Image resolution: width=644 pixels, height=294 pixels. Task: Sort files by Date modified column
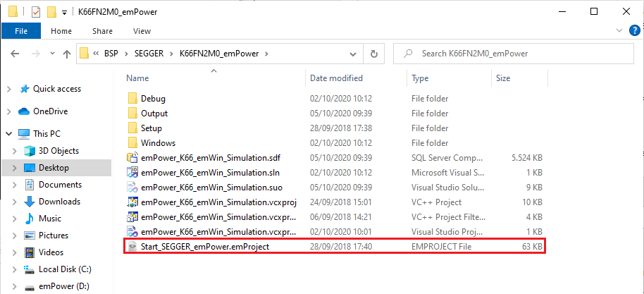(x=337, y=78)
